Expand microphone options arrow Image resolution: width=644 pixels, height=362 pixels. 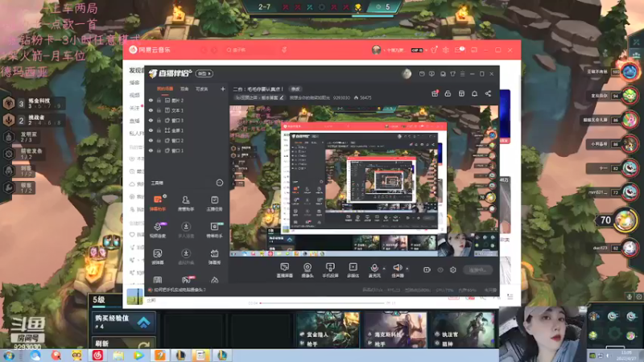point(384,269)
